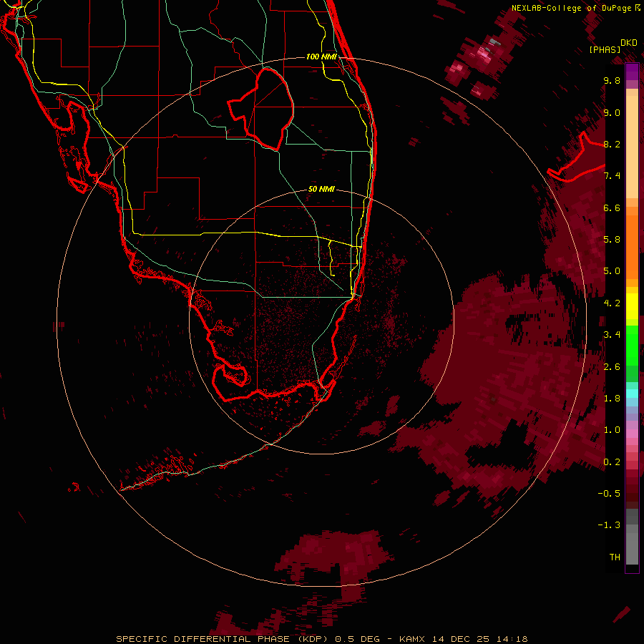Click the 50 NMI range ring label
644x644 pixels.
[321, 190]
